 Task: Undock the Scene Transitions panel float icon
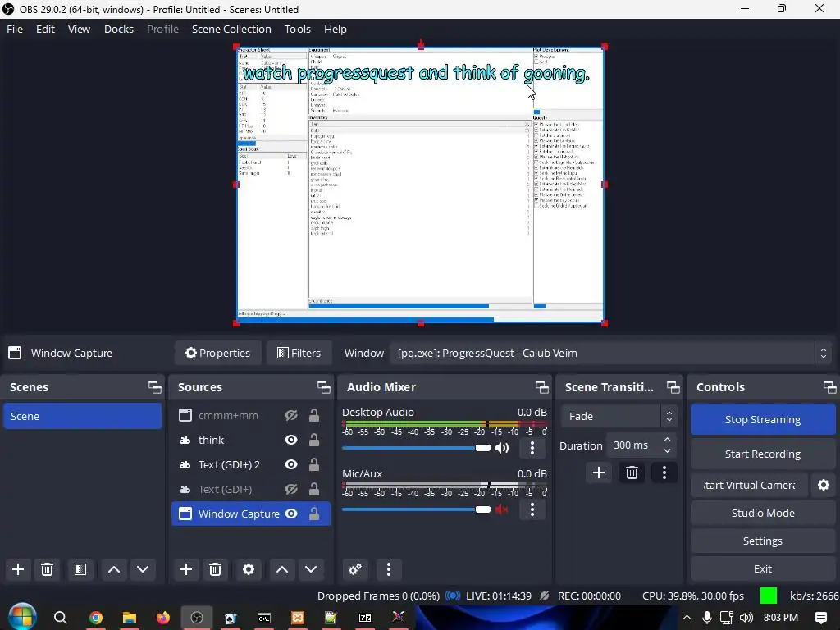point(673,387)
